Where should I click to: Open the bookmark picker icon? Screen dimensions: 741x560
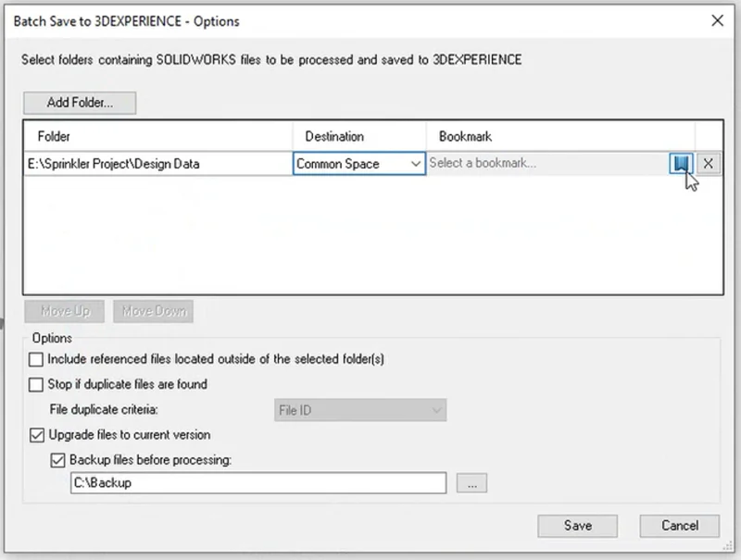pos(681,164)
